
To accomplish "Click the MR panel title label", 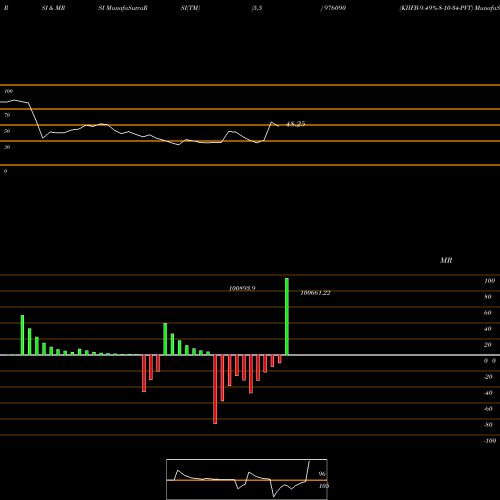I will (x=446, y=260).
